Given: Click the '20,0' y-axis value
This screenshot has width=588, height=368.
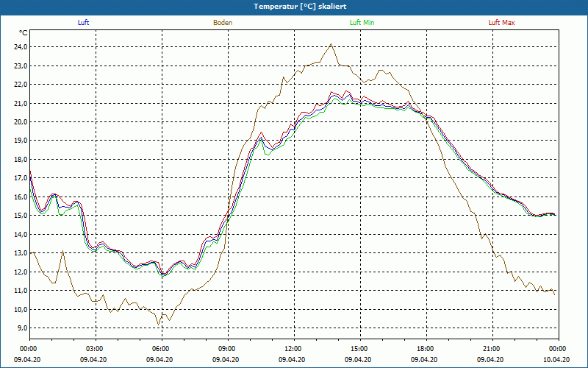Looking at the screenshot, I should click(21, 122).
